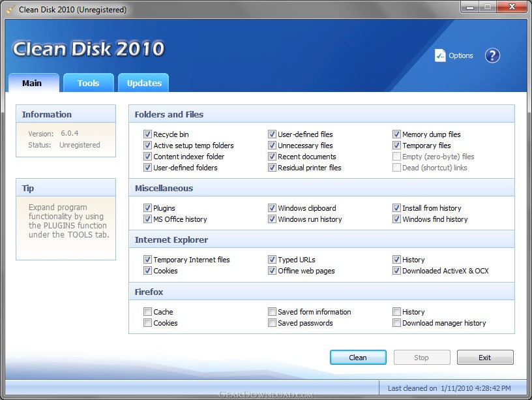Disable Windows clipboard cleaning
Viewport: 532px width, 400px height.
point(272,208)
